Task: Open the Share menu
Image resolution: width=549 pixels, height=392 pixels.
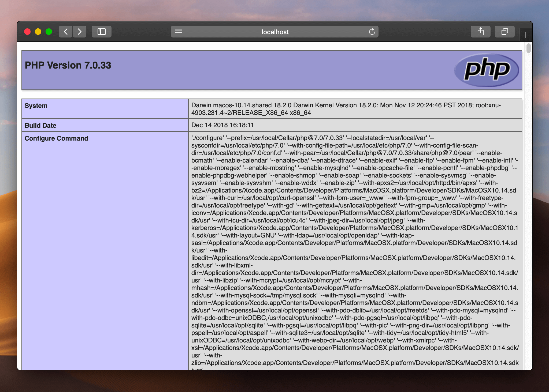Action: [480, 32]
